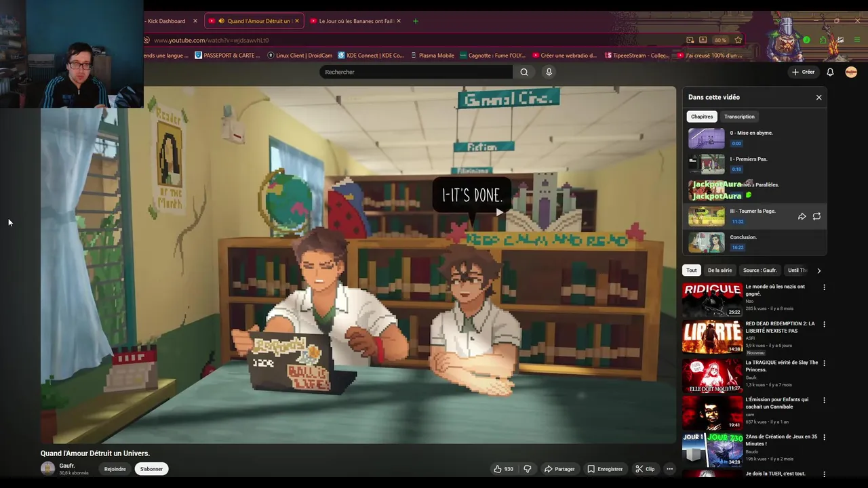Click the Clip button
Viewport: 868px width, 488px height.
(645, 469)
